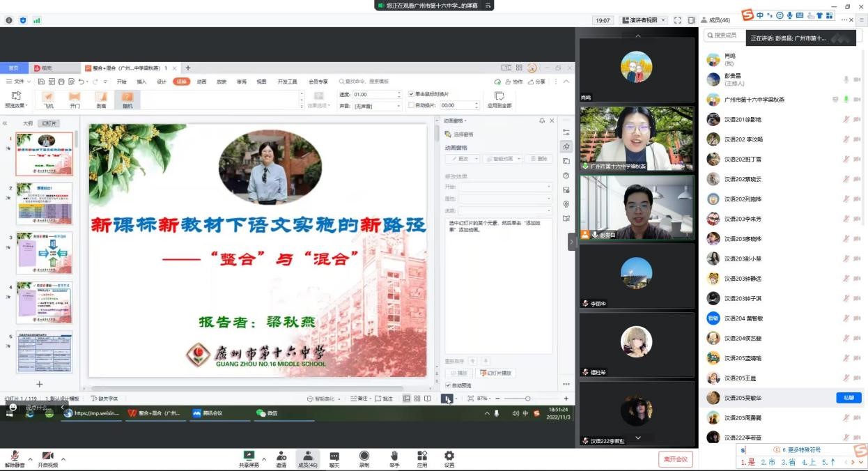
Task: Click the 离开会议 leave meeting button
Action: coord(675,459)
